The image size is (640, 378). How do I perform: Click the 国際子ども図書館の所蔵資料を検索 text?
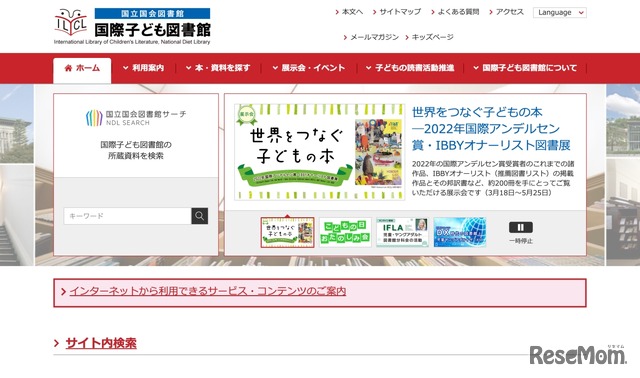136,150
